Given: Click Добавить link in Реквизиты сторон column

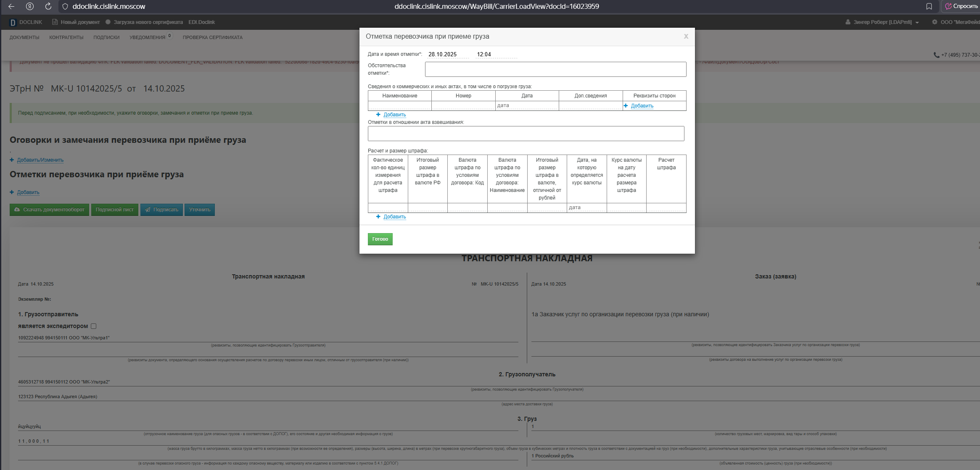Looking at the screenshot, I should (642, 106).
